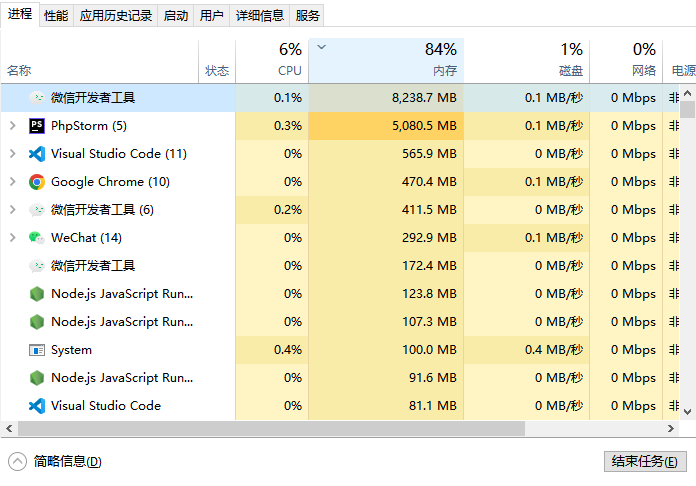
Task: Click the 8,238.7 MB memory value
Action: click(424, 98)
